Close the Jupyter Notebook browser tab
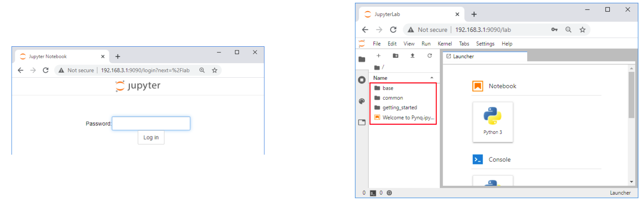The height and width of the screenshot is (202, 644). tap(103, 57)
